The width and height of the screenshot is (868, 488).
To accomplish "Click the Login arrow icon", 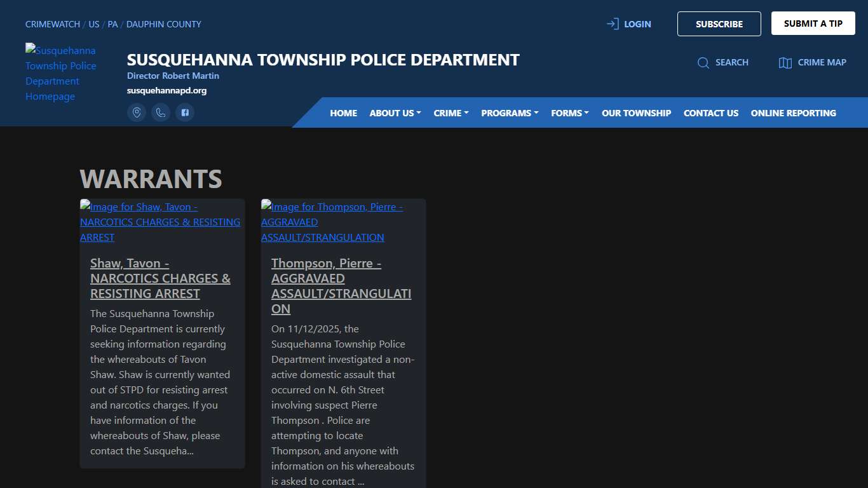I will (x=612, y=24).
